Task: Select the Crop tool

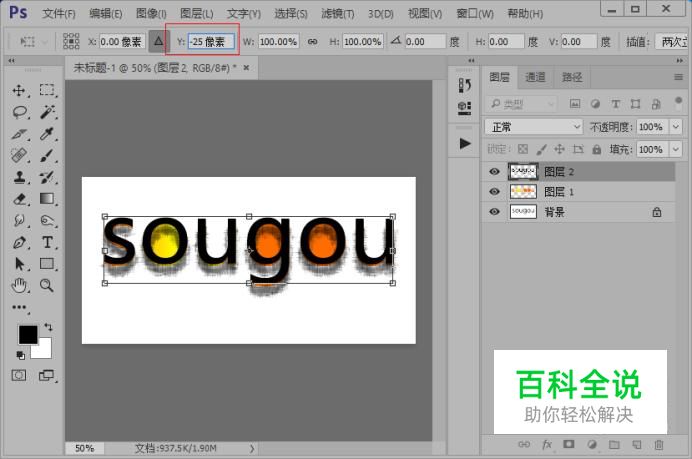Action: pos(19,133)
